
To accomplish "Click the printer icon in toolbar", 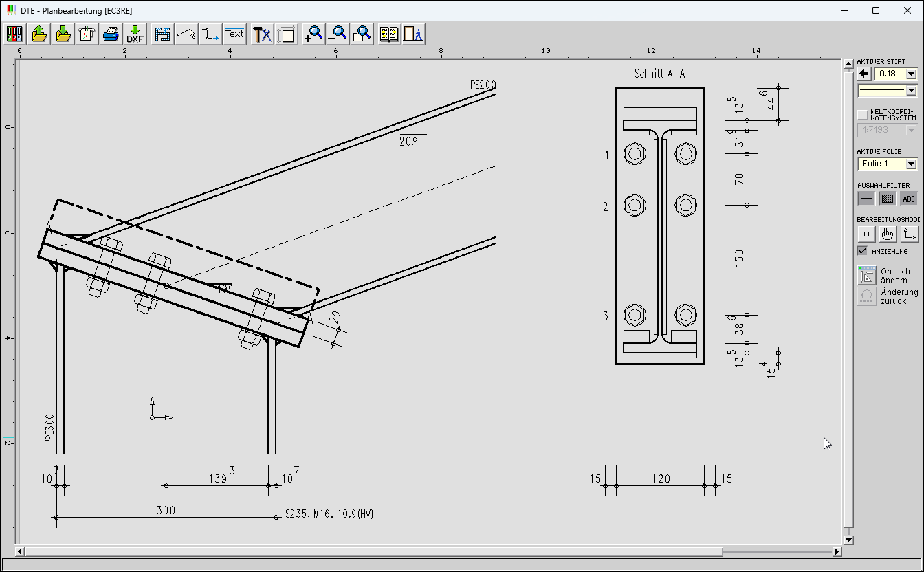I will [x=111, y=34].
